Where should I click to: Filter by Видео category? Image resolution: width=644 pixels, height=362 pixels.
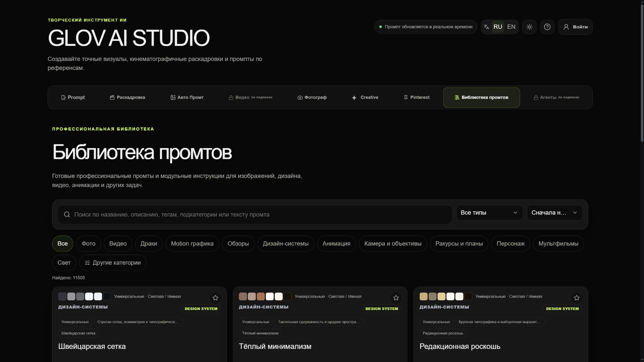click(x=118, y=243)
